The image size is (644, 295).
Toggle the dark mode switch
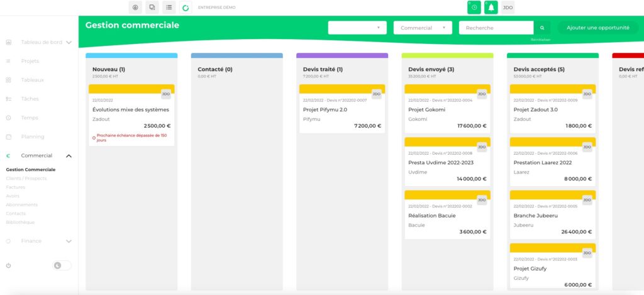pyautogui.click(x=61, y=265)
